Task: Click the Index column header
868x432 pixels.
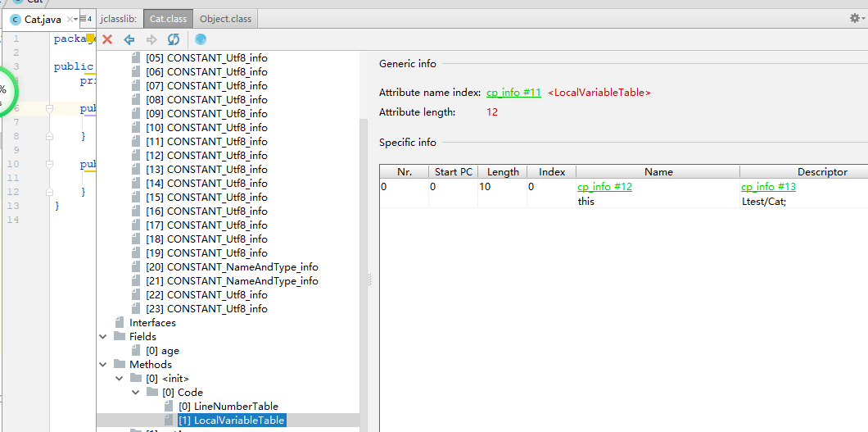Action: (x=552, y=171)
